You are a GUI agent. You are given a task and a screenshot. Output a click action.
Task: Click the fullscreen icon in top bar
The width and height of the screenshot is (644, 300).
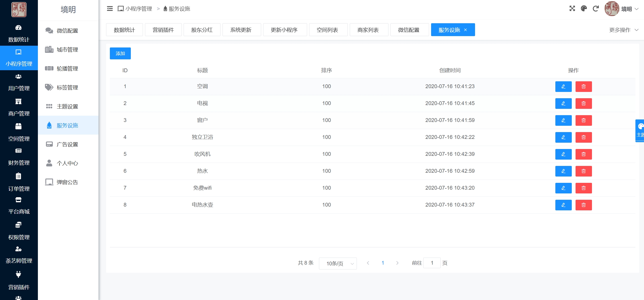pos(572,9)
